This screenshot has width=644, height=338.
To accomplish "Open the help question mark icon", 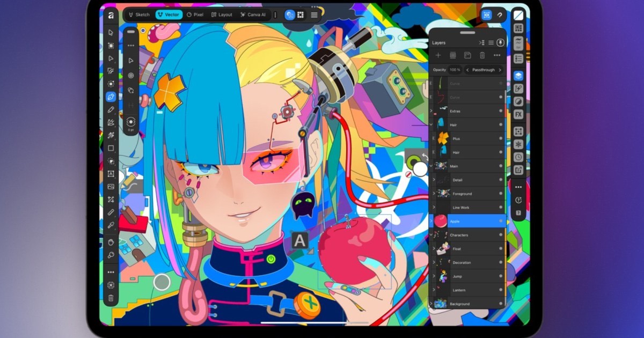I will [518, 213].
